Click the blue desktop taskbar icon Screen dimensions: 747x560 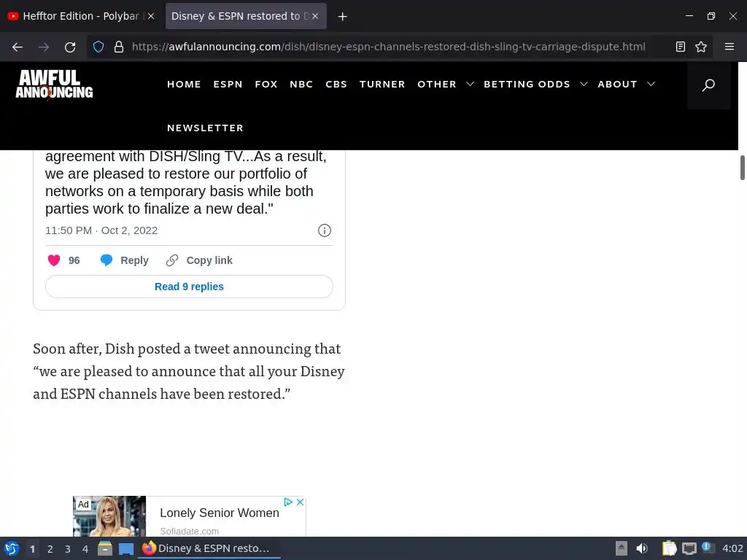click(126, 549)
